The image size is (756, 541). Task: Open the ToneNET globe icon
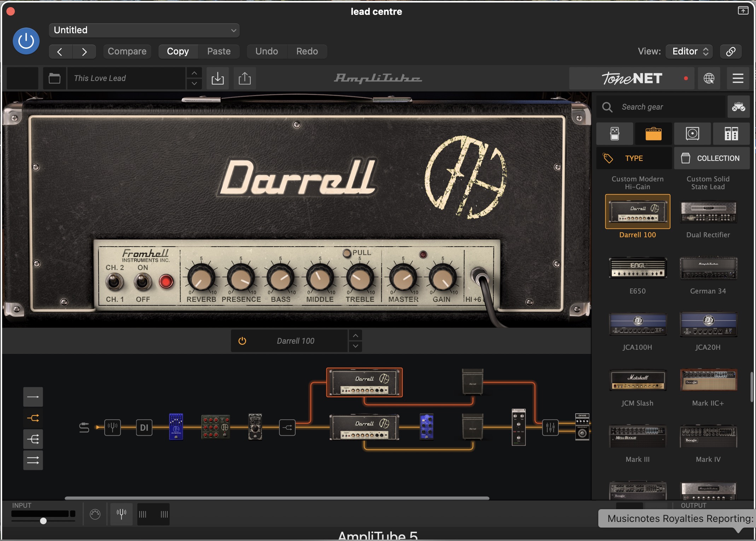coord(709,78)
